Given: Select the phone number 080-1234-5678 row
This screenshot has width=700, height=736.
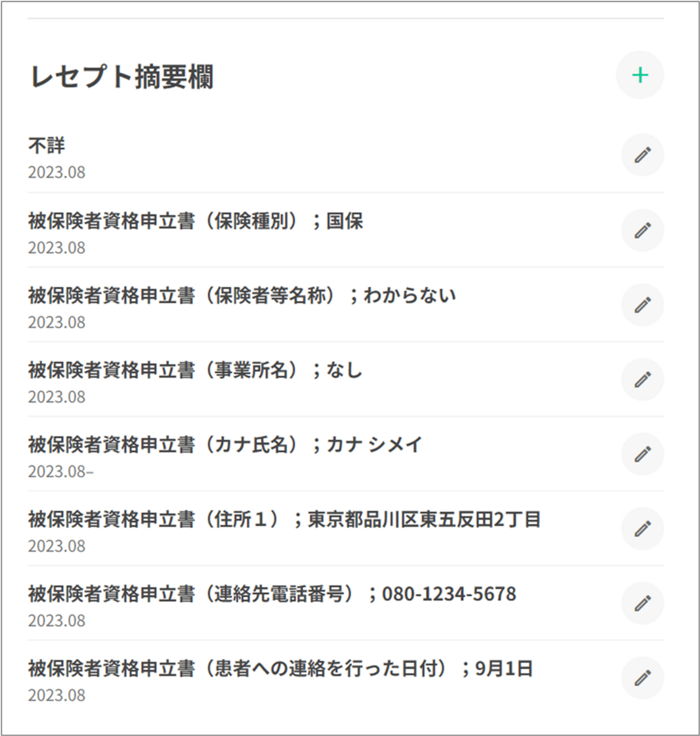Looking at the screenshot, I should click(272, 594).
